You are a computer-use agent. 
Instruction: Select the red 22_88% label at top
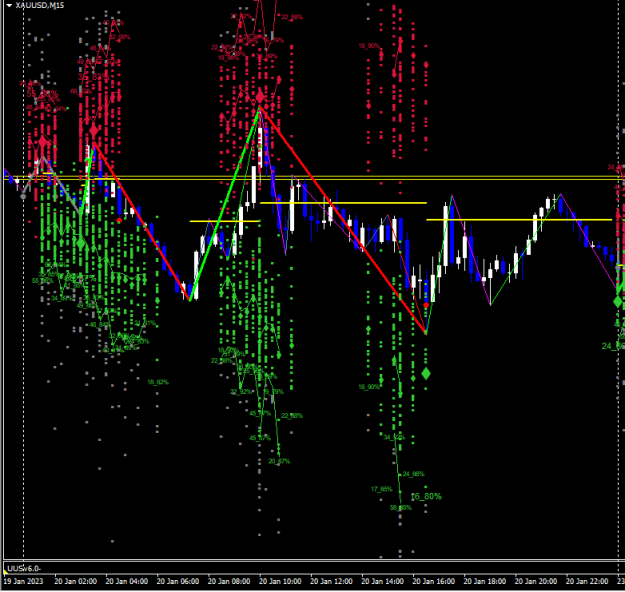tap(292, 17)
